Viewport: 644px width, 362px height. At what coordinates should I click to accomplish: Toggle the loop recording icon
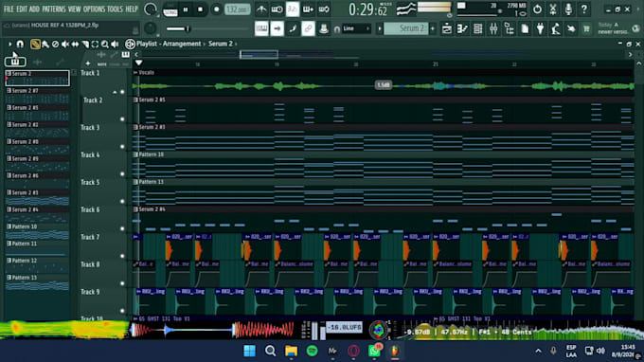pyautogui.click(x=324, y=9)
